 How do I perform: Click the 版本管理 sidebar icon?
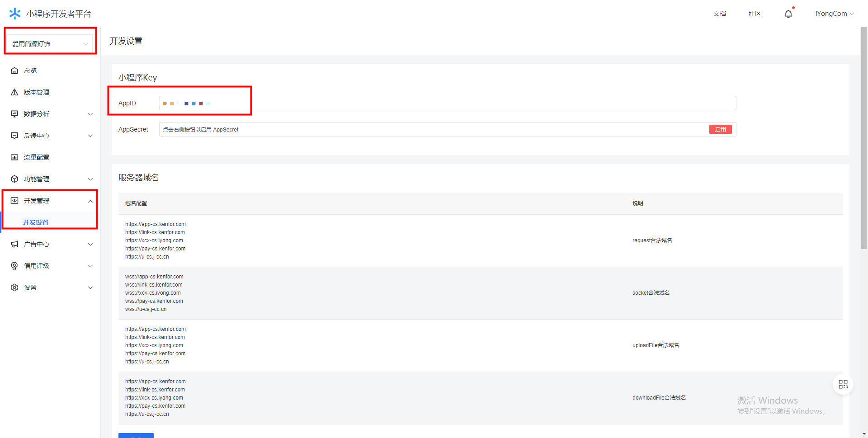click(x=14, y=92)
